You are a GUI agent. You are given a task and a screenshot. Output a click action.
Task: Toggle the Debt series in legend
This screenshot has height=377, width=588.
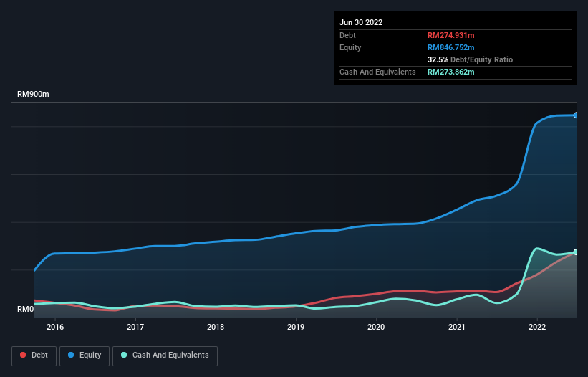34,355
